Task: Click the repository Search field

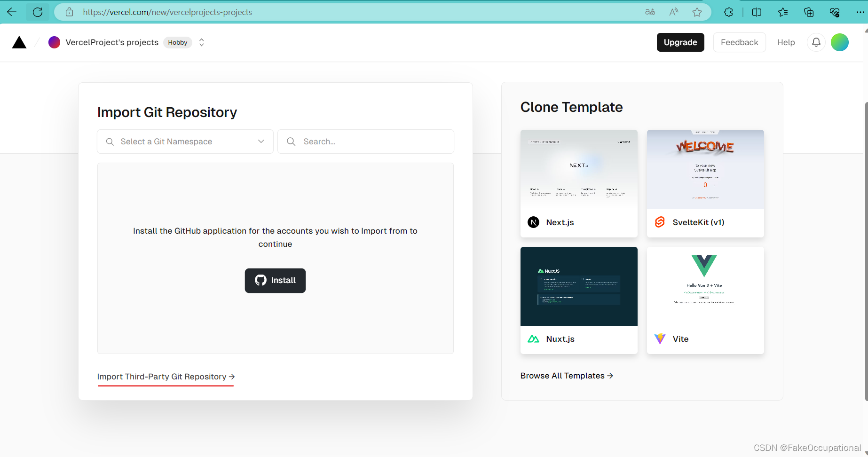Action: (366, 142)
